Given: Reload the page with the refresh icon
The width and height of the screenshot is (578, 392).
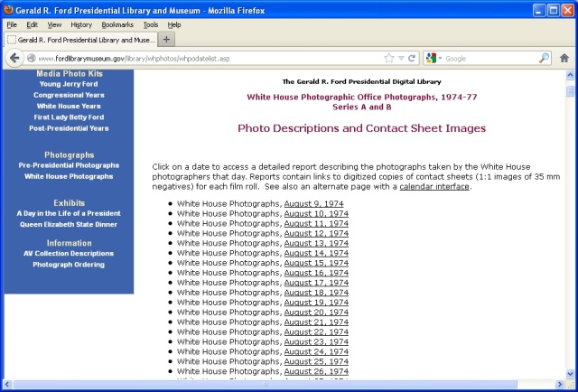Looking at the screenshot, I should (x=412, y=59).
